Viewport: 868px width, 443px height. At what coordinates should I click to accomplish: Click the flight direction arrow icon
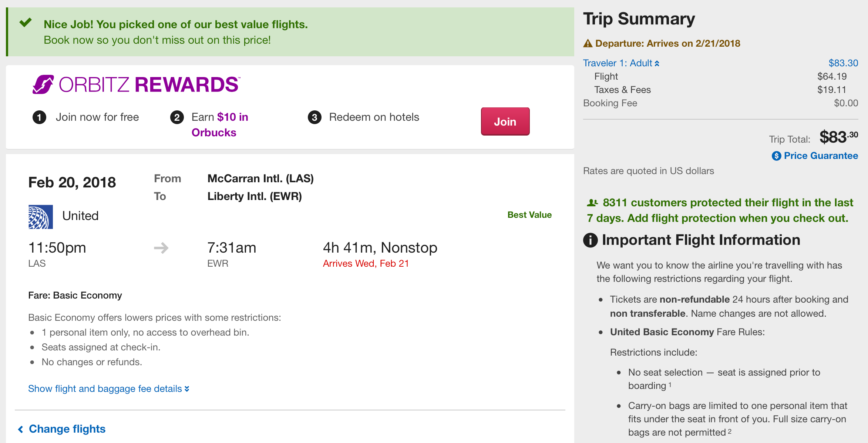pyautogui.click(x=161, y=248)
